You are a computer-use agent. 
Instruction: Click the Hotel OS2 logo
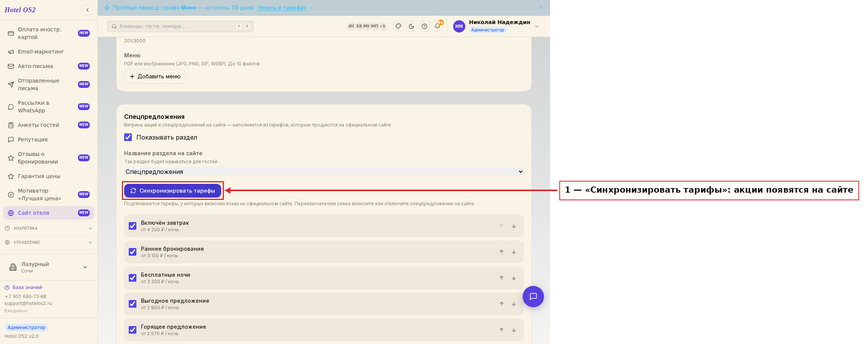(x=20, y=10)
